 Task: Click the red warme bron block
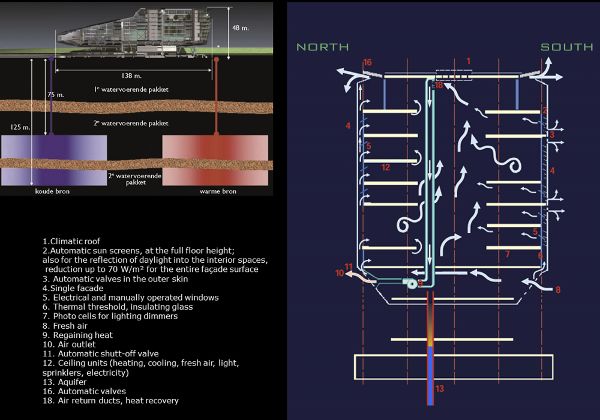(216, 160)
